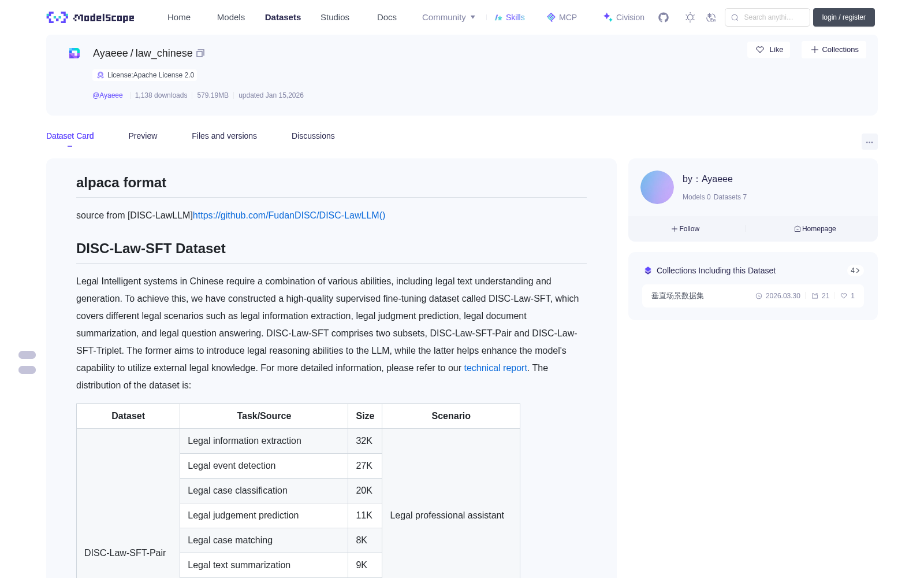924x578 pixels.
Task: Click the ModelScope logo
Action: pos(91,17)
